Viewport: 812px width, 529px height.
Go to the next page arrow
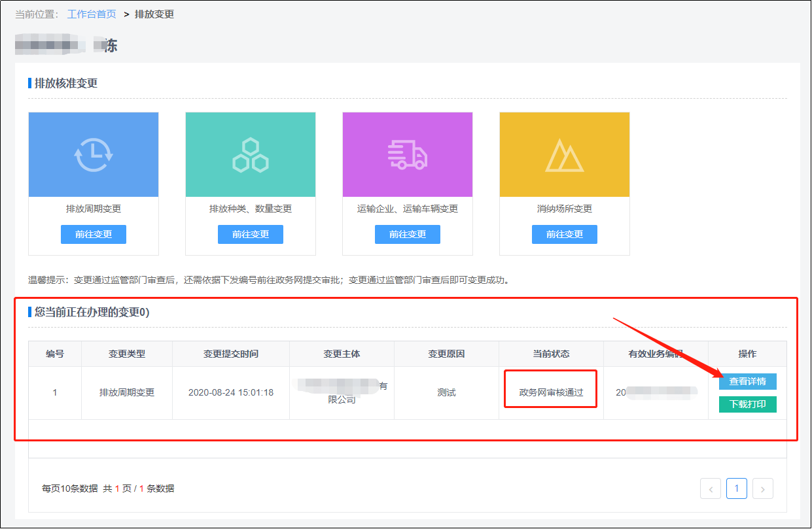point(763,488)
